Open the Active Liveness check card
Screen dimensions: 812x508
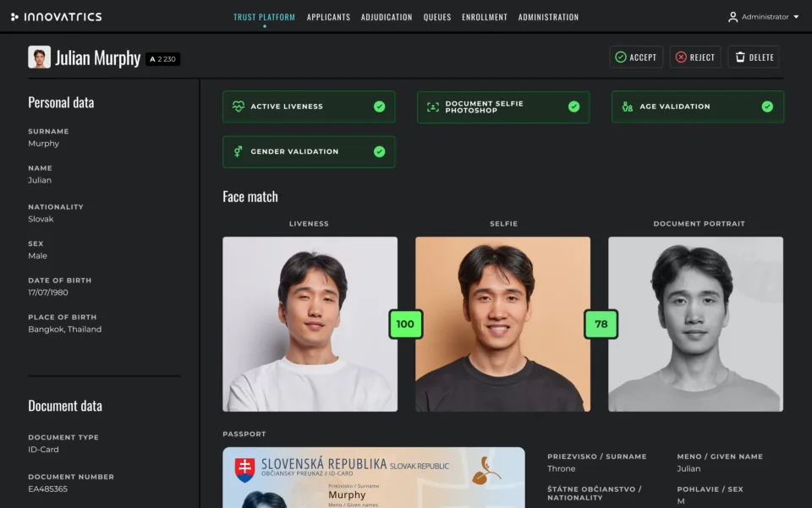tap(309, 107)
